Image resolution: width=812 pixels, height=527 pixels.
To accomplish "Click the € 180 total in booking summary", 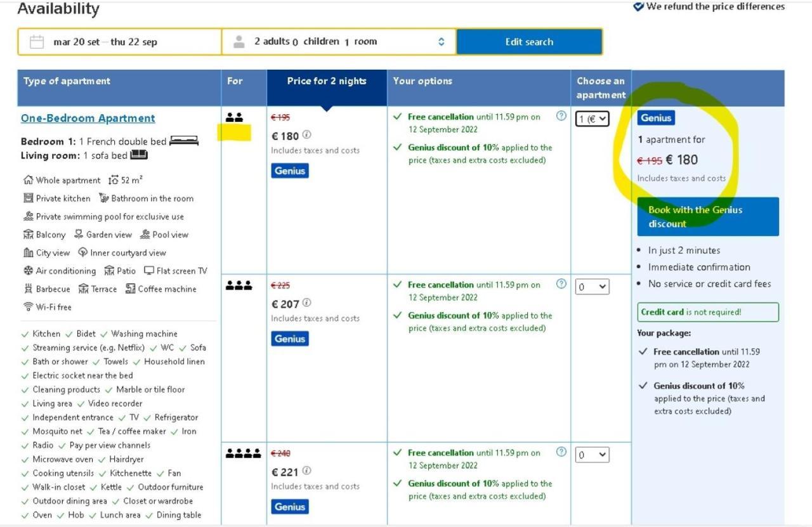I will [x=682, y=160].
